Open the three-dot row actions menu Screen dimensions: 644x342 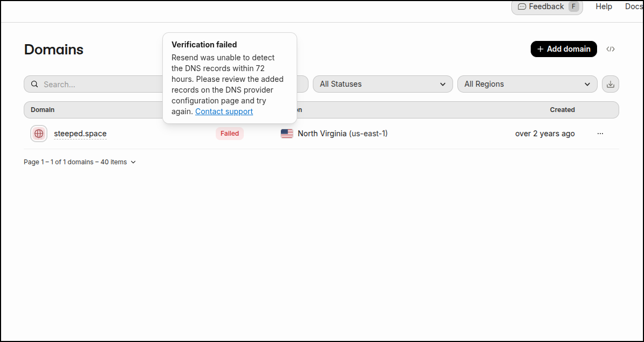point(600,134)
